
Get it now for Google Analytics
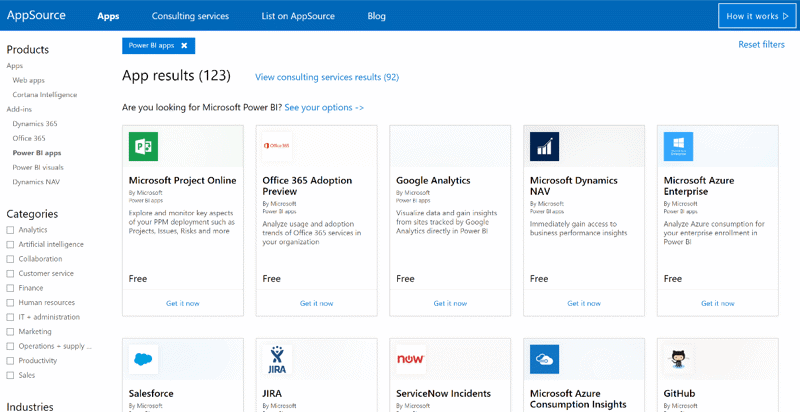[450, 303]
